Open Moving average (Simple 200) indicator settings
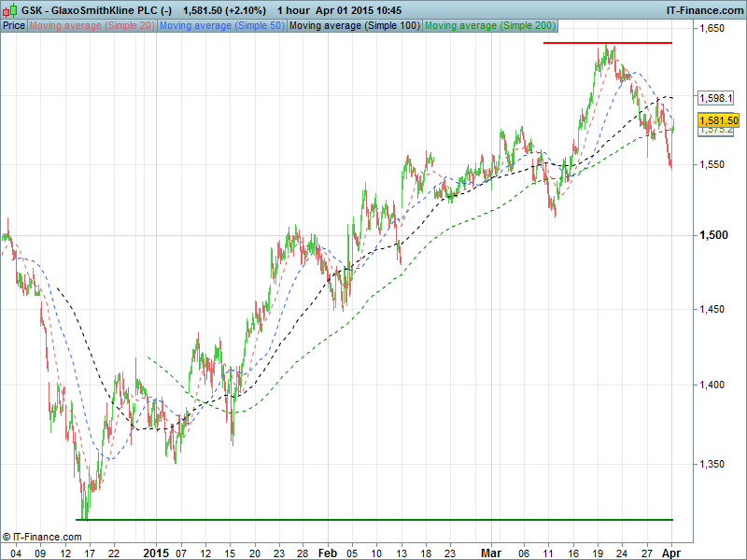 (x=489, y=25)
